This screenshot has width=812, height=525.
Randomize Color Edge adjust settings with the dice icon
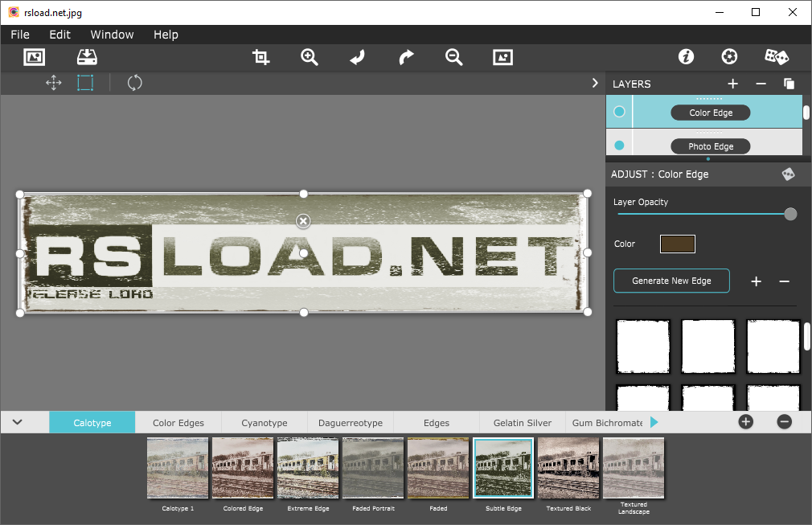tap(788, 174)
